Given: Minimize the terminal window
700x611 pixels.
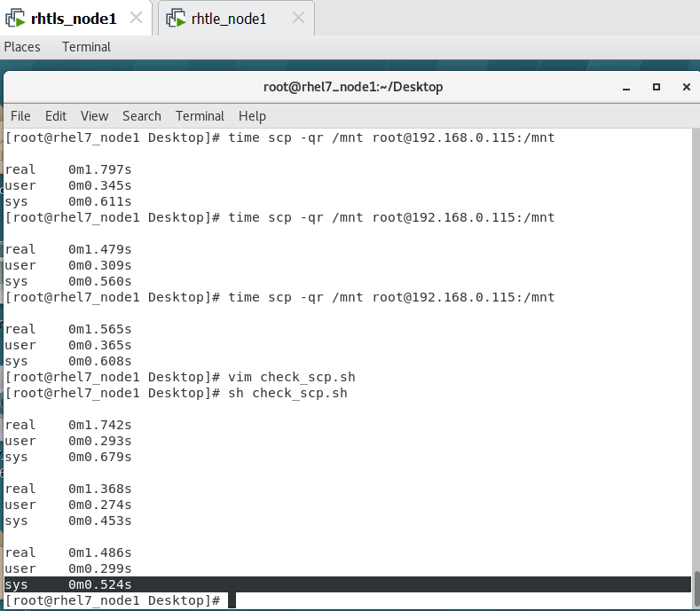Looking at the screenshot, I should pos(626,87).
